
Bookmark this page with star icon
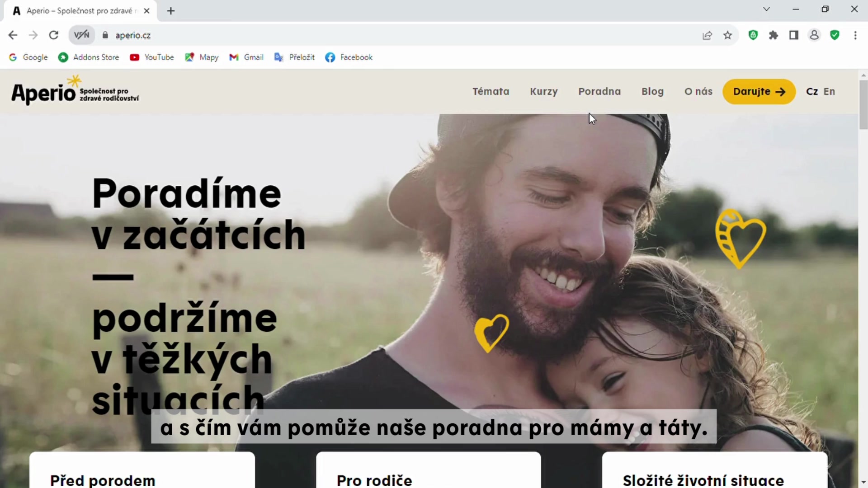point(727,35)
